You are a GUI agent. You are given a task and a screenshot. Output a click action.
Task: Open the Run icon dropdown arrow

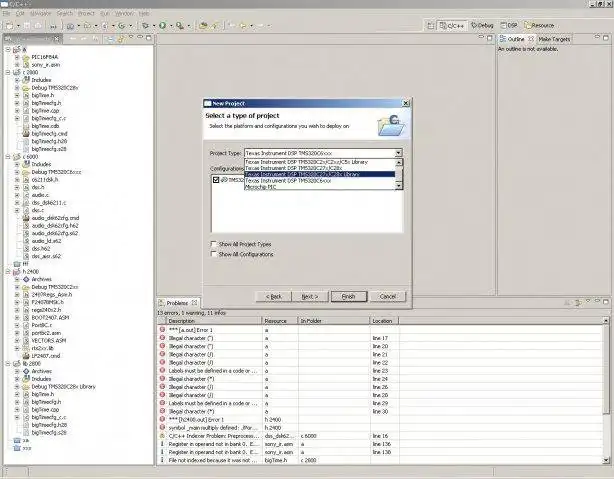(171, 26)
